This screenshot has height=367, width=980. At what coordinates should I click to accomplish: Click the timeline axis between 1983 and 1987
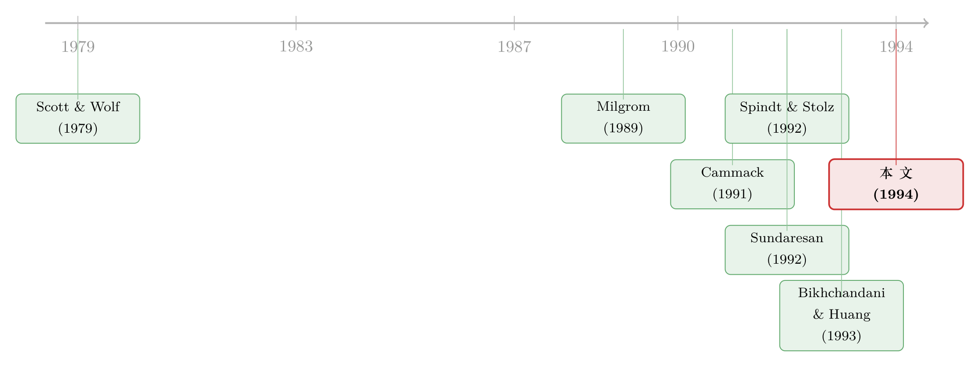click(x=405, y=23)
